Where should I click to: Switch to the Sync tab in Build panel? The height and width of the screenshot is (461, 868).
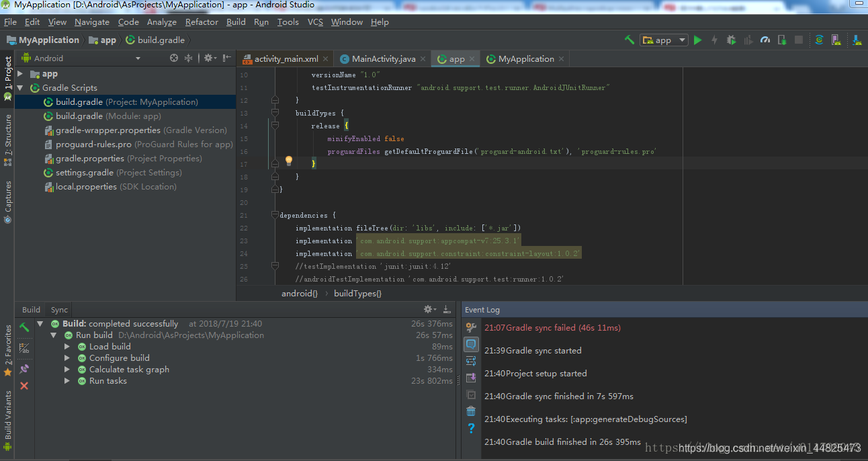pos(59,310)
